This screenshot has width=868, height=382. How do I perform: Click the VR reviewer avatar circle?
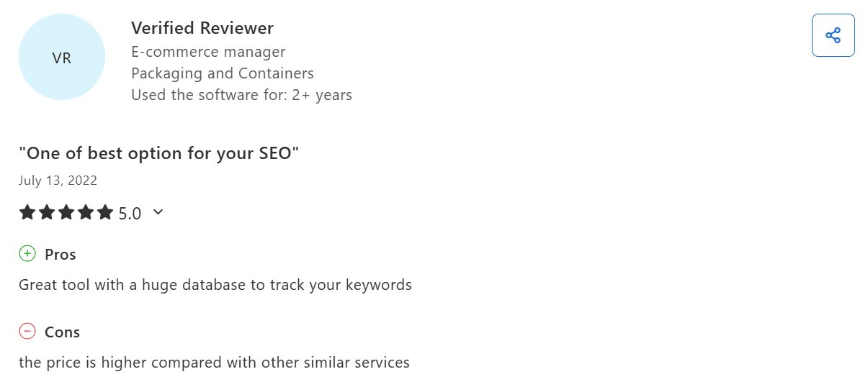pyautogui.click(x=62, y=58)
